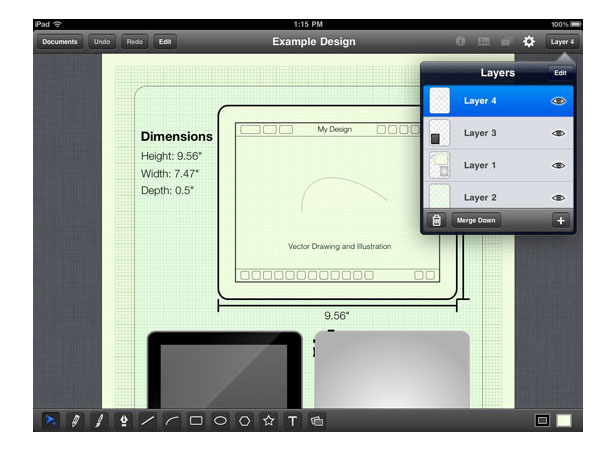Select Layer 2 row in Layers list
The image size is (615, 450).
pyautogui.click(x=498, y=195)
